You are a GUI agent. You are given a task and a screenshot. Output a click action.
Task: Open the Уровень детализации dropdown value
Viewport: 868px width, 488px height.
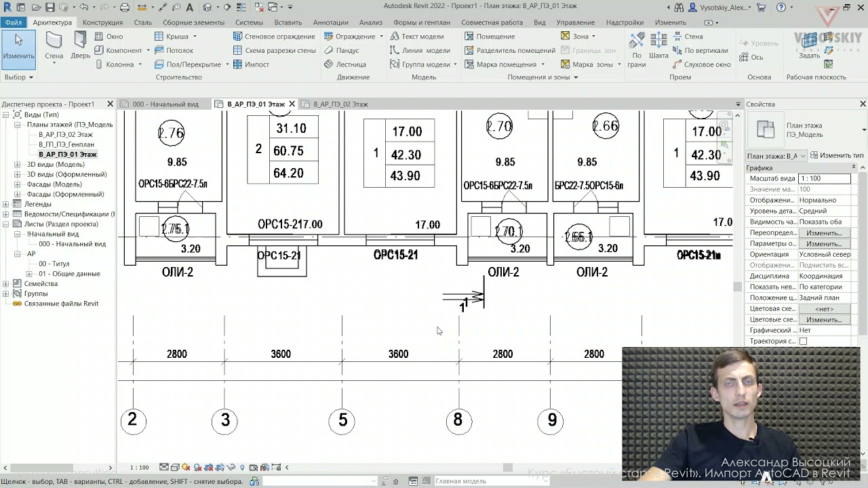tap(825, 211)
